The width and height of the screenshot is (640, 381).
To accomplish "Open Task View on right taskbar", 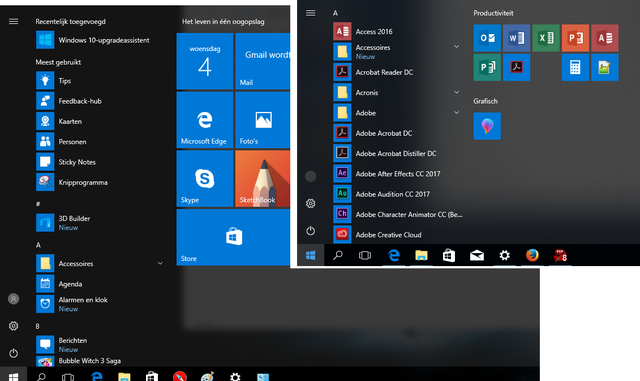I will pyautogui.click(x=365, y=256).
